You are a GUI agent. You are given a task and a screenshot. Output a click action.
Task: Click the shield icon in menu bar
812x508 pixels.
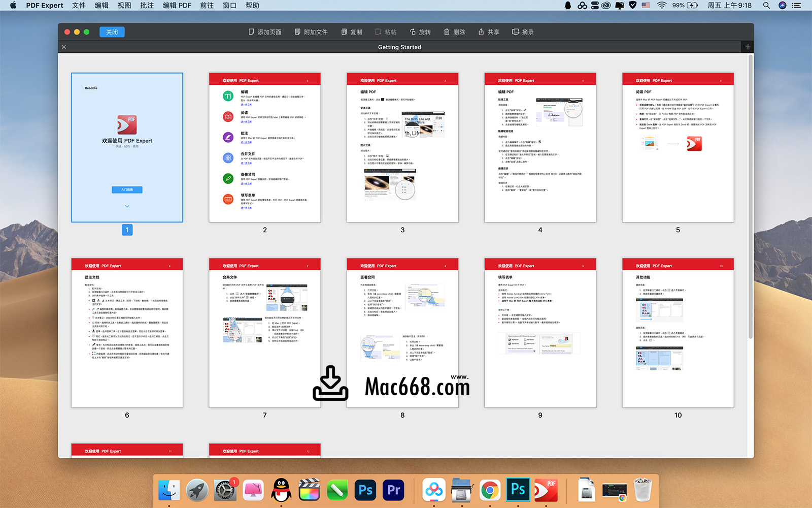point(632,5)
